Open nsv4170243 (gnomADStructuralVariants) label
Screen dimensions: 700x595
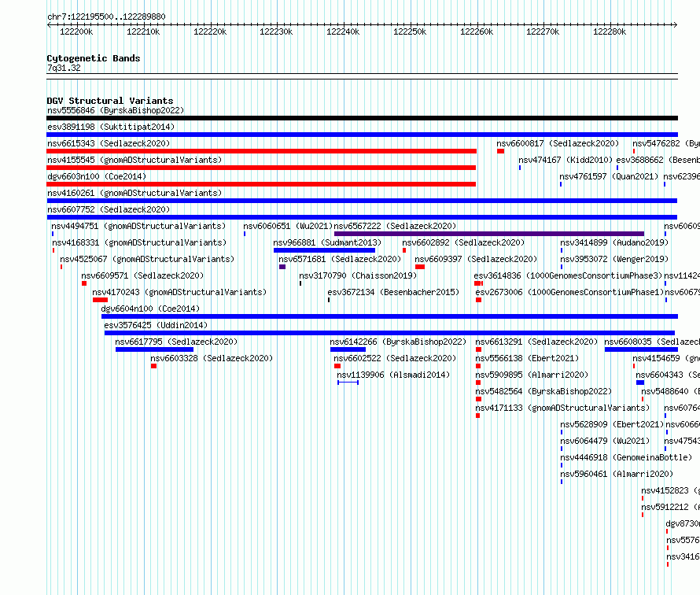179,292
